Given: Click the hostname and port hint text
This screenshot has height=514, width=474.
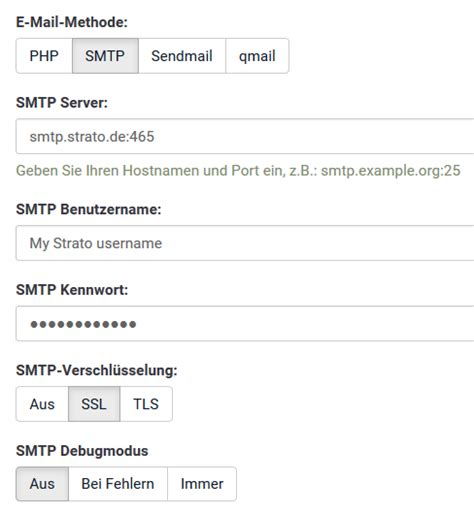Looking at the screenshot, I should [x=238, y=171].
